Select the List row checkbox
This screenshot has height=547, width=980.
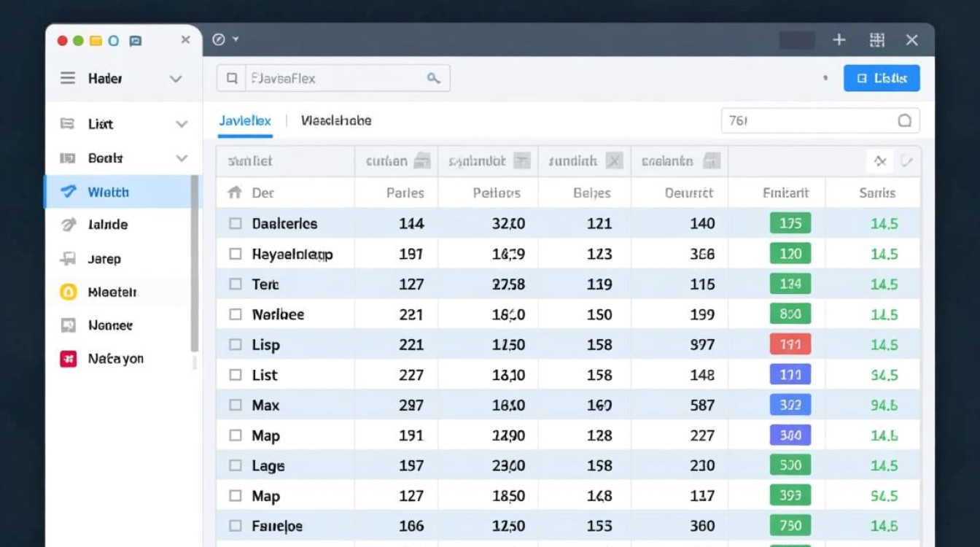236,375
